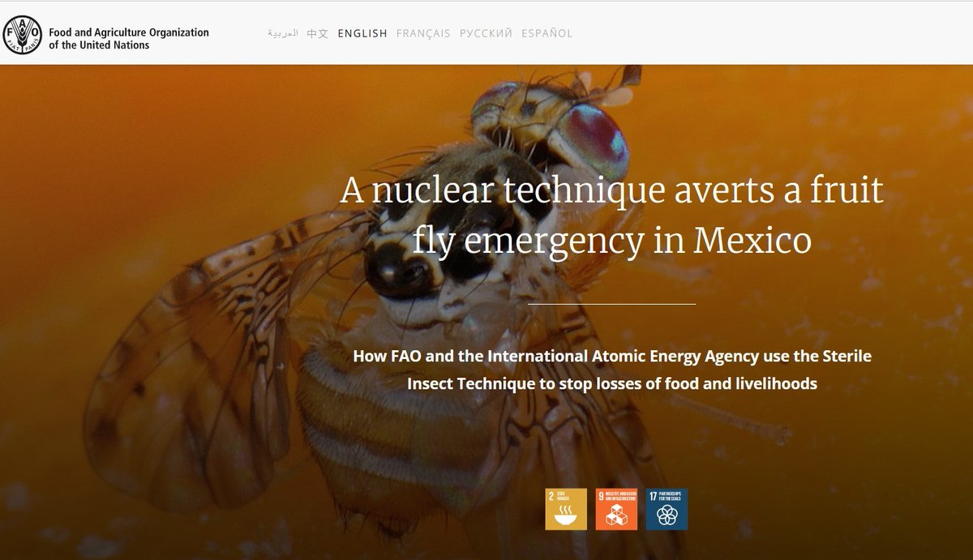This screenshot has width=973, height=560.
Task: Open SDG 2 Zero Hunger icon
Action: [566, 509]
